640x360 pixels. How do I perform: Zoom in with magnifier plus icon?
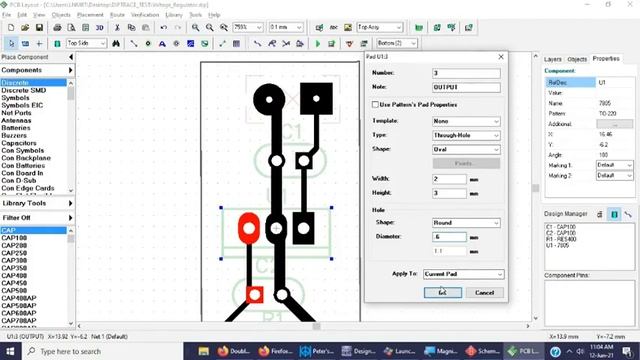coord(196,27)
